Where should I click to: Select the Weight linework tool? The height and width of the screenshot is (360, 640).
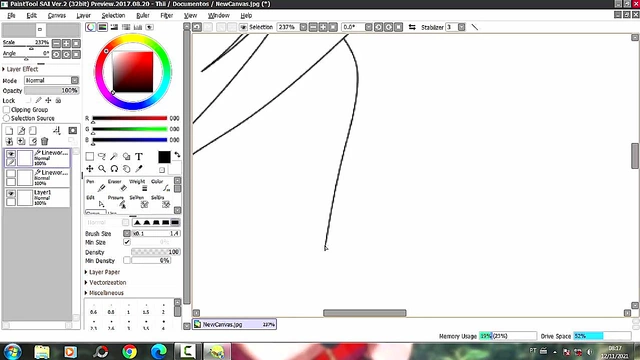[139, 185]
